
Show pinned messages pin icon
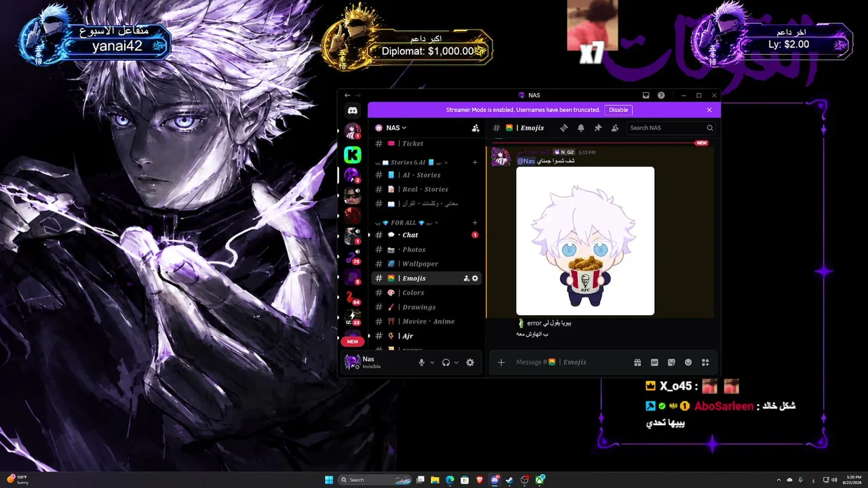click(597, 127)
